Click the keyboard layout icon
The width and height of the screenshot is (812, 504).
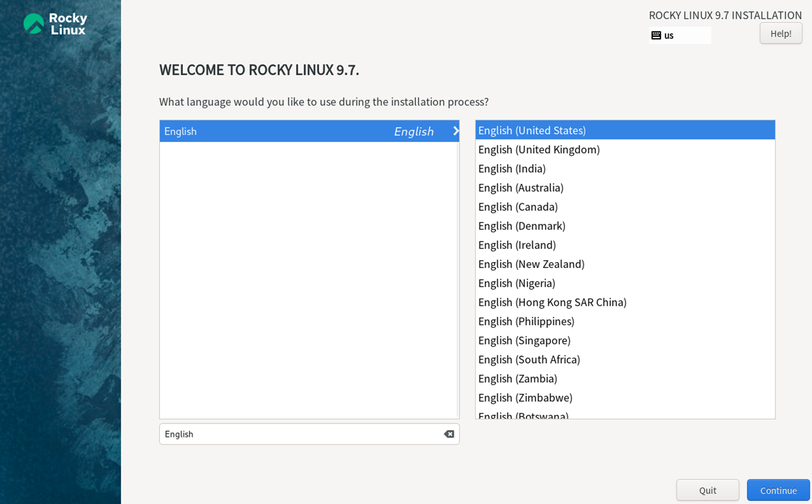(x=656, y=35)
